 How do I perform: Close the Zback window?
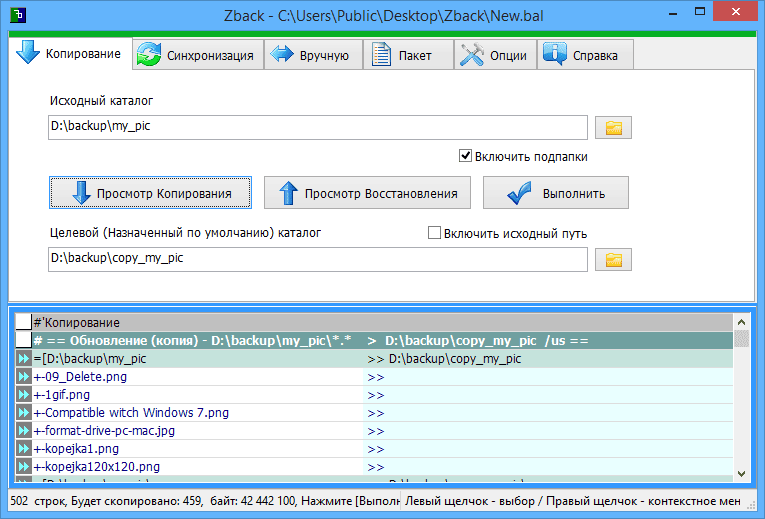tap(736, 12)
